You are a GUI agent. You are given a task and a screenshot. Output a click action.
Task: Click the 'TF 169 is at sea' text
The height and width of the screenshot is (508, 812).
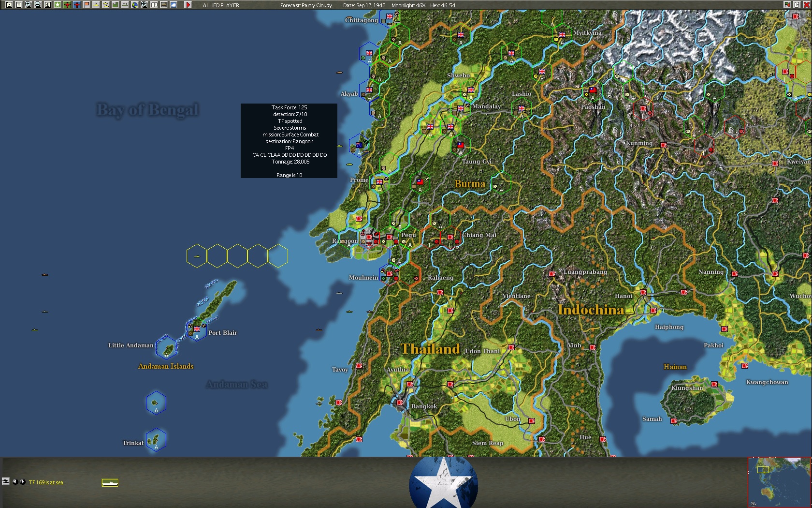tap(46, 482)
